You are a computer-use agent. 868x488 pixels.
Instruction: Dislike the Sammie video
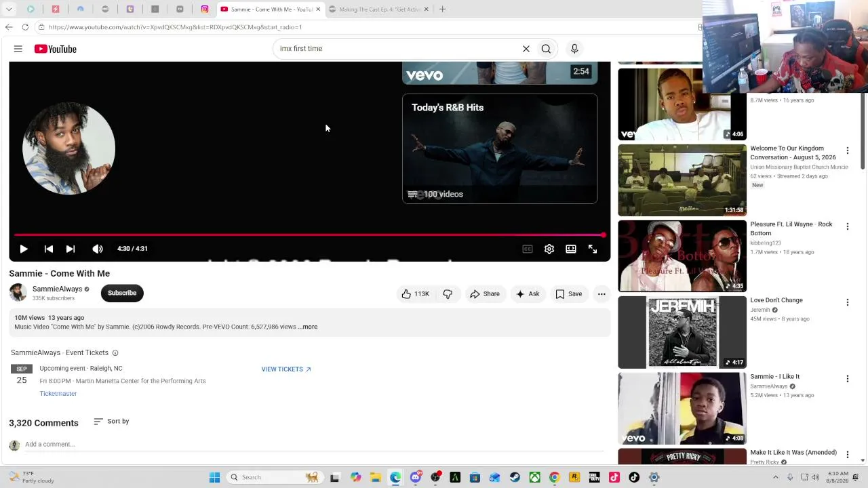(448, 294)
